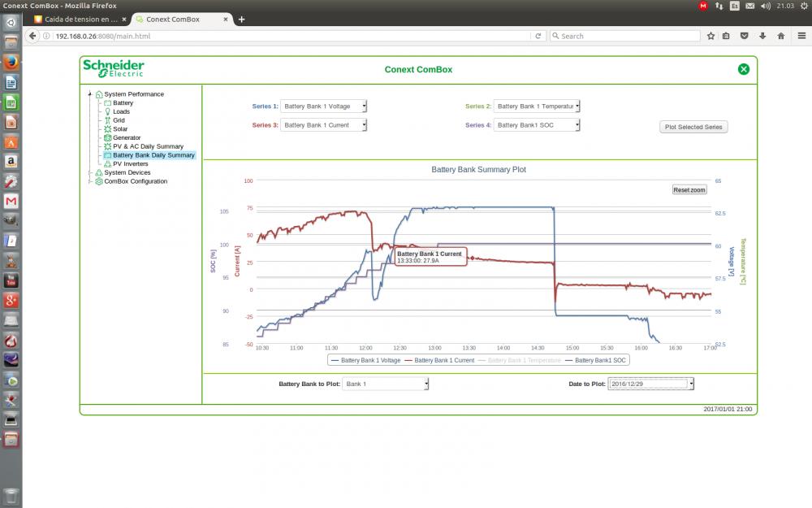Screen dimensions: 812x508
Task: Close the 'Caida de tension en ...' tab
Action: (123, 20)
